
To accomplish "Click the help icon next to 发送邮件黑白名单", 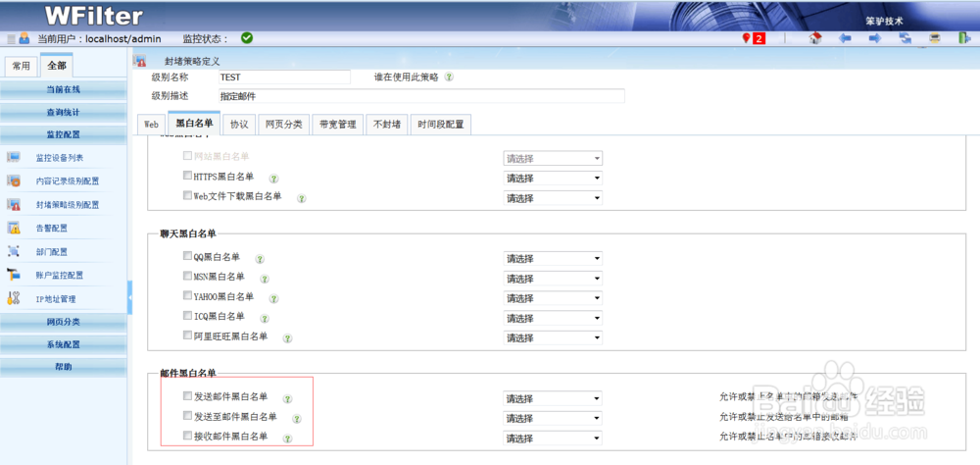I will click(287, 398).
